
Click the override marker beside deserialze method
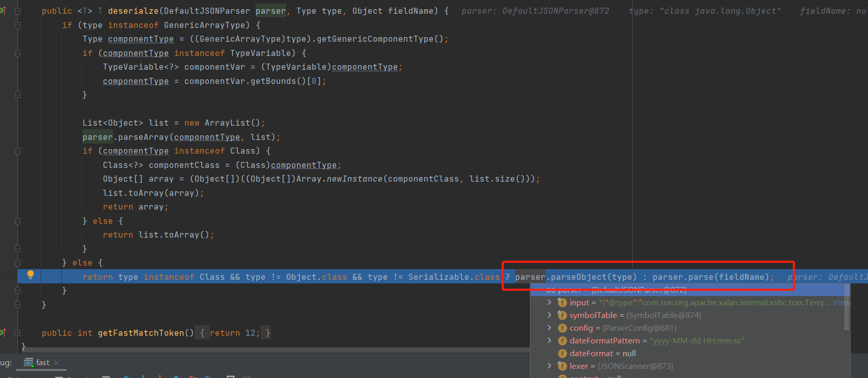pos(3,11)
